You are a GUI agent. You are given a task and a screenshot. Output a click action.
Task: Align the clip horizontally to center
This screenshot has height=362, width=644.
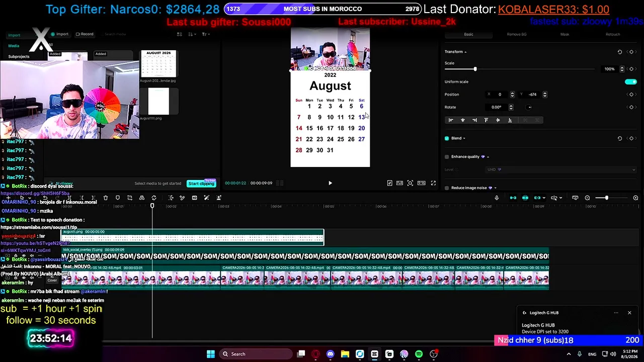coord(463,120)
